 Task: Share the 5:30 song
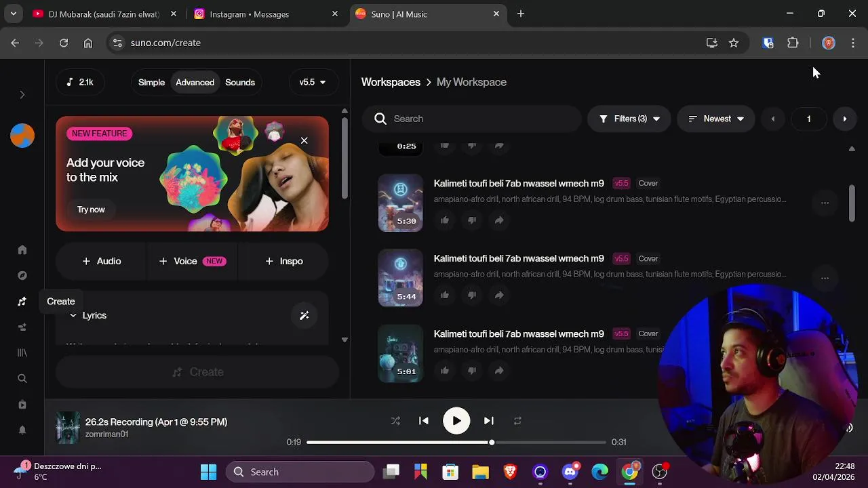(499, 220)
